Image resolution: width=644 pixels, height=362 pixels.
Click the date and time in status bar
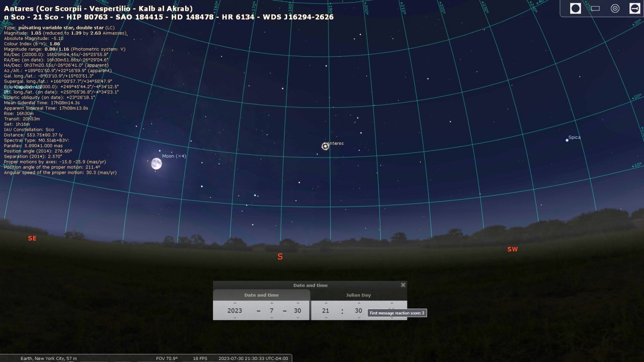pos(253,358)
